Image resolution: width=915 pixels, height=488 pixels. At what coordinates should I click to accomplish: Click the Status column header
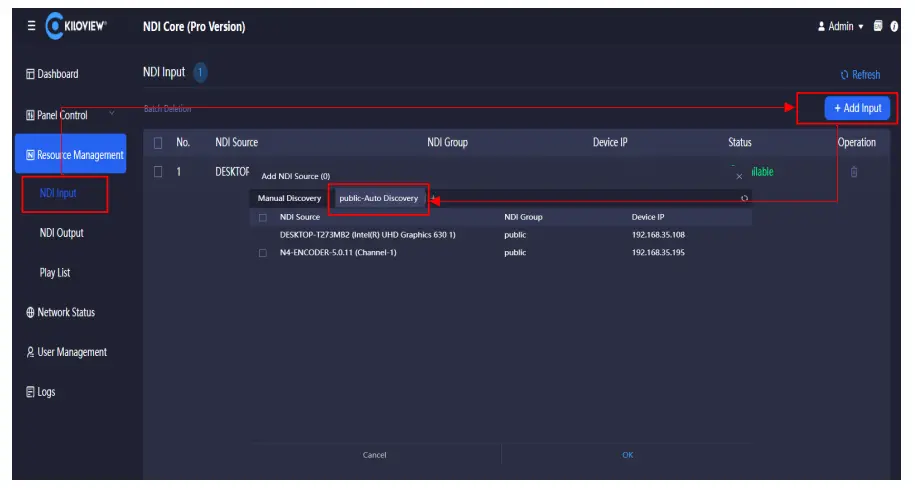pyautogui.click(x=739, y=142)
